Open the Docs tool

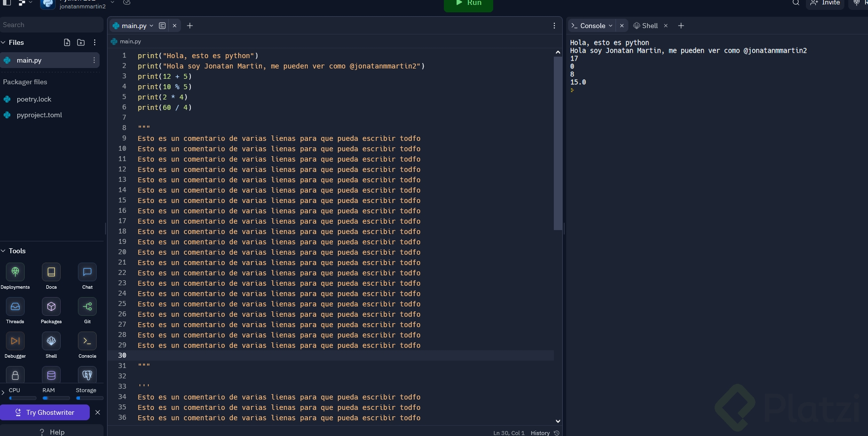51,272
